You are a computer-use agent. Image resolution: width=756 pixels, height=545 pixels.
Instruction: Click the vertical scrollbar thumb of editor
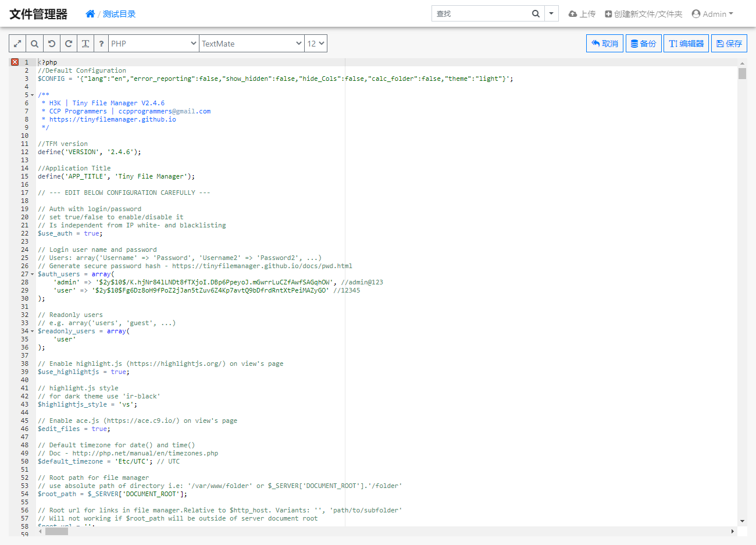pyautogui.click(x=742, y=73)
